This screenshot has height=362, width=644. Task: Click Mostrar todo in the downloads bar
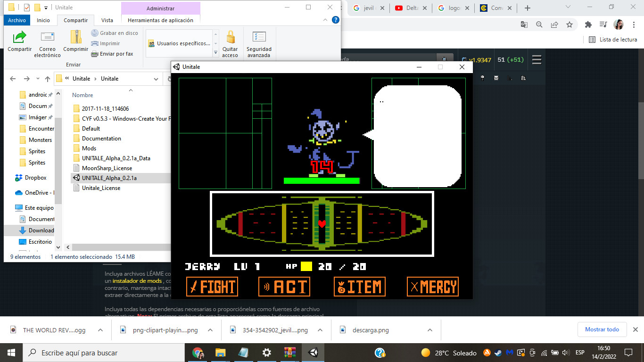(602, 329)
